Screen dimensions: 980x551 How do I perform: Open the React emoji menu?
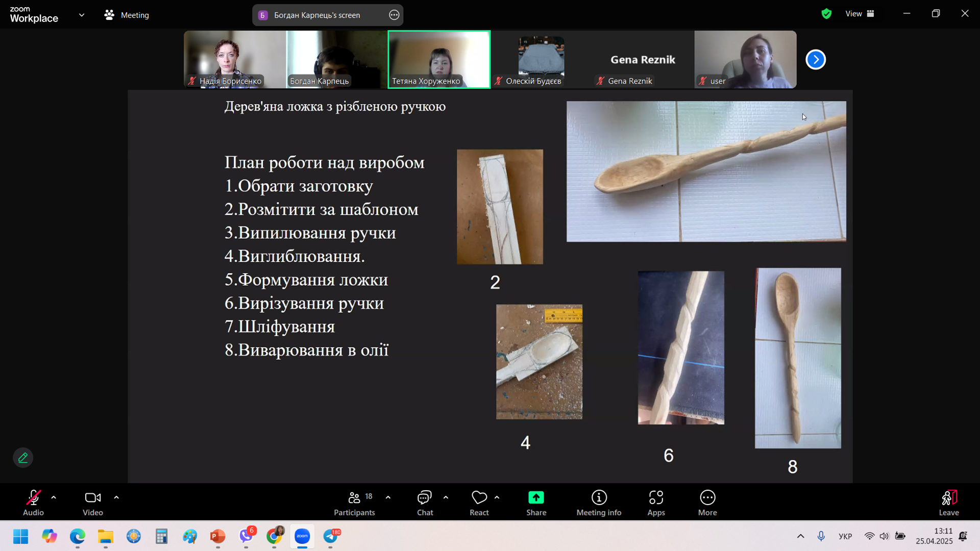coord(479,503)
